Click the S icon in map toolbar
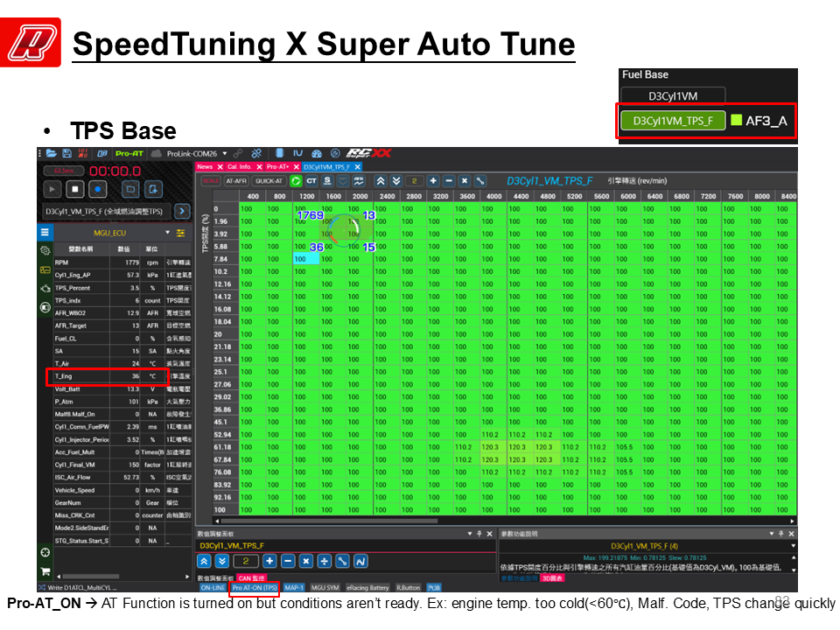This screenshot has width=840, height=630. coord(328,181)
